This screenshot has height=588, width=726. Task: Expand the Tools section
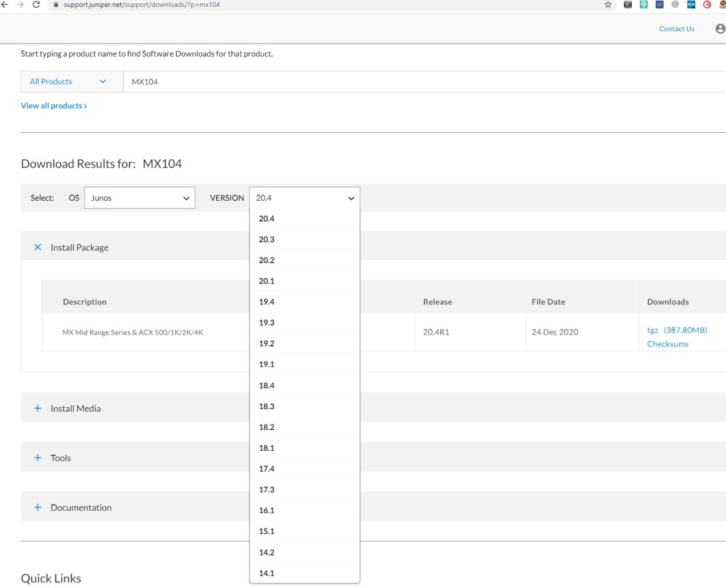point(37,458)
